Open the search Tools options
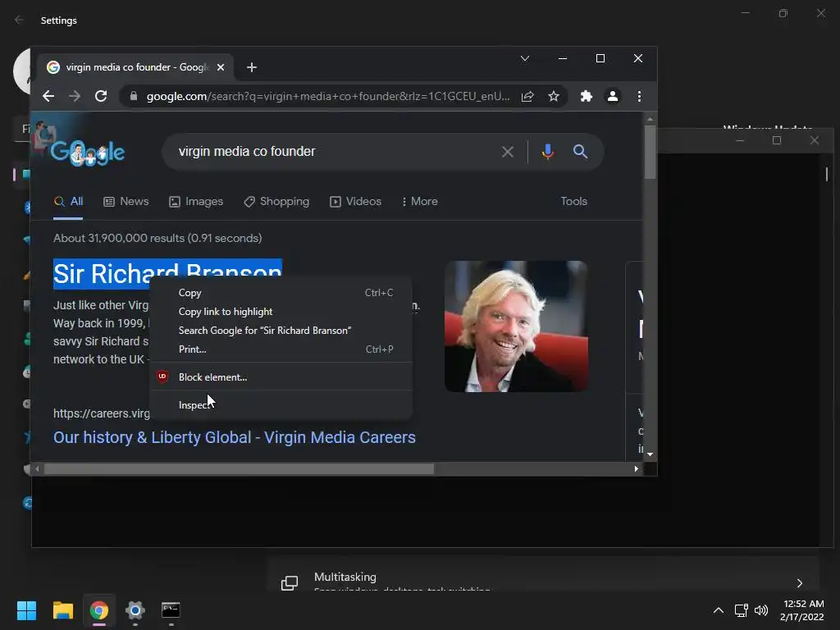 pos(573,202)
